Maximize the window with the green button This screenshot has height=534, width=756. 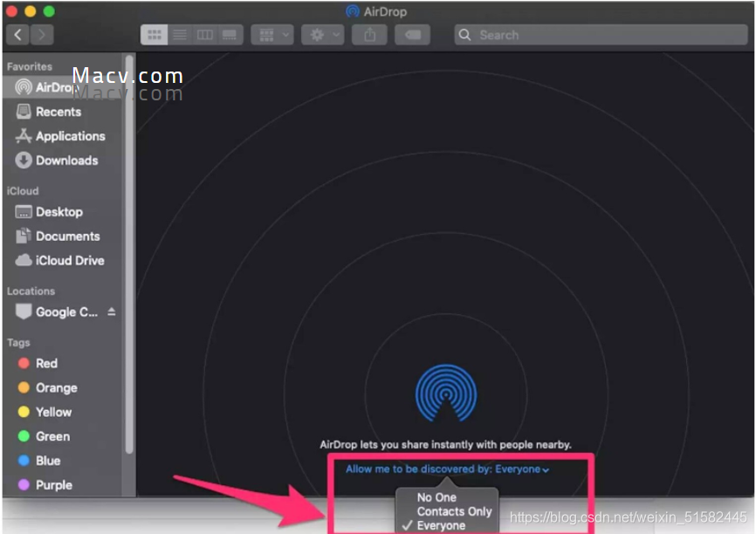coord(49,11)
